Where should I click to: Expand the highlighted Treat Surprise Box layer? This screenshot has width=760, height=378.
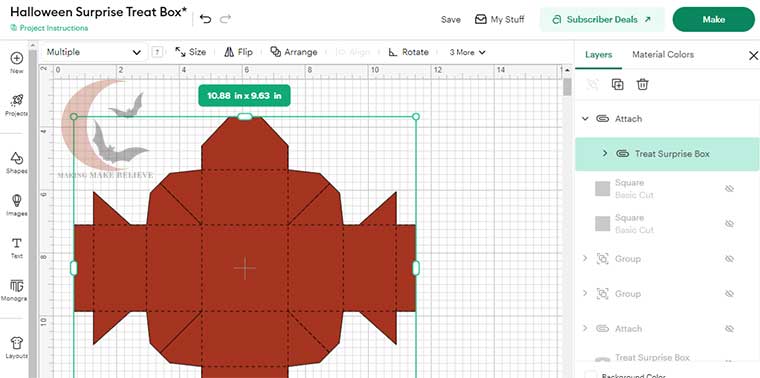[604, 154]
